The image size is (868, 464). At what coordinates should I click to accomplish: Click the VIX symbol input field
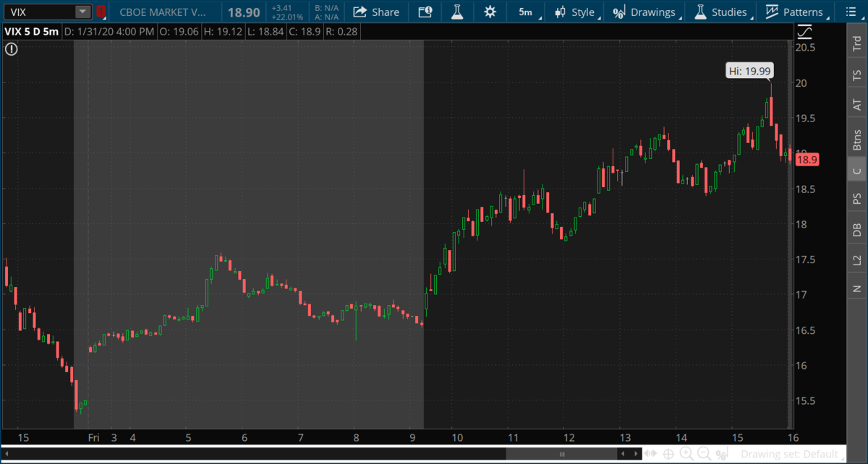tap(39, 12)
